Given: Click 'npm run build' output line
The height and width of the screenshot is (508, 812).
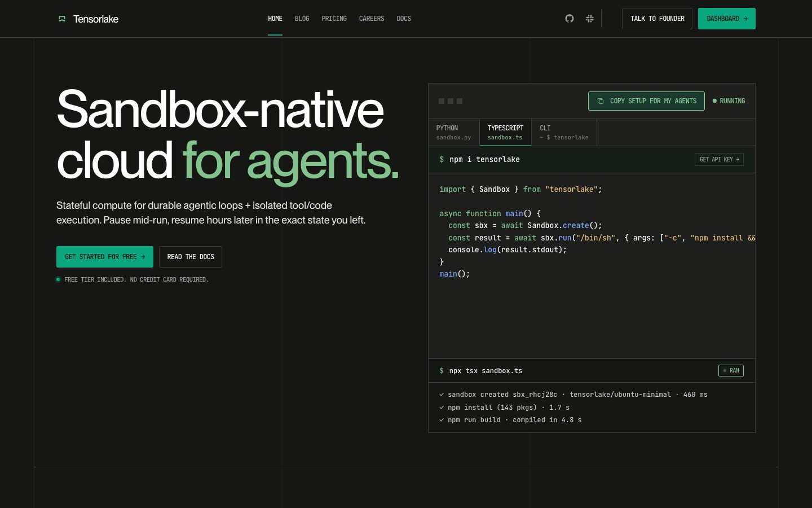Looking at the screenshot, I should (x=515, y=420).
